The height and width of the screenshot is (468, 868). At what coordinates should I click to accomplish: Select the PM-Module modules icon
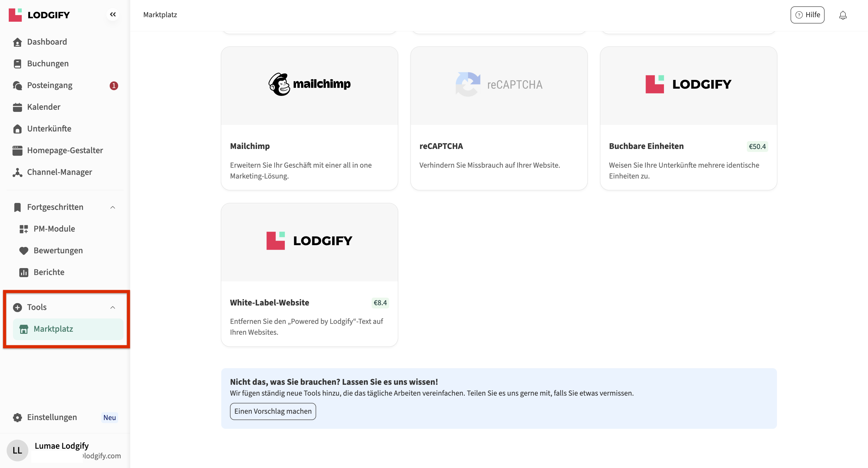click(x=23, y=229)
